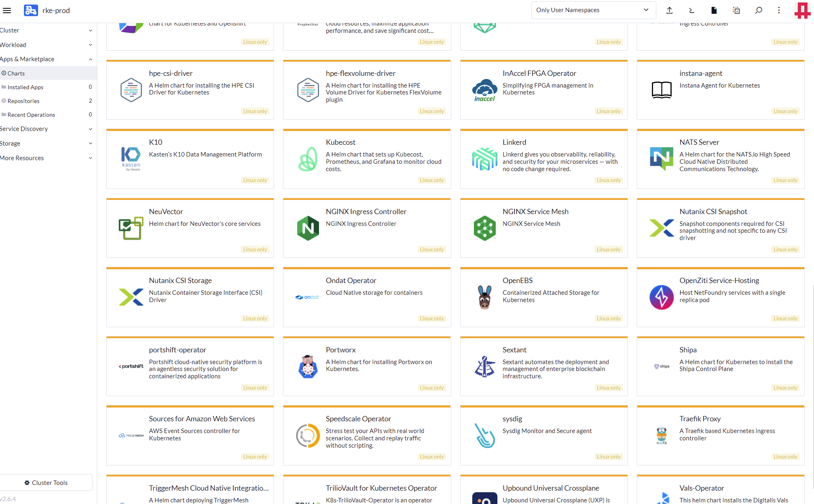Click the hpe-csi-driver hexagon icon
The height and width of the screenshot is (504, 814).
point(131,90)
